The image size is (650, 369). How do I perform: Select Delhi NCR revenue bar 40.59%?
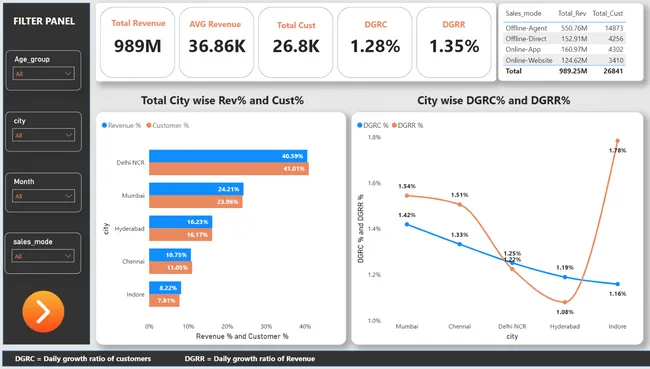click(228, 156)
